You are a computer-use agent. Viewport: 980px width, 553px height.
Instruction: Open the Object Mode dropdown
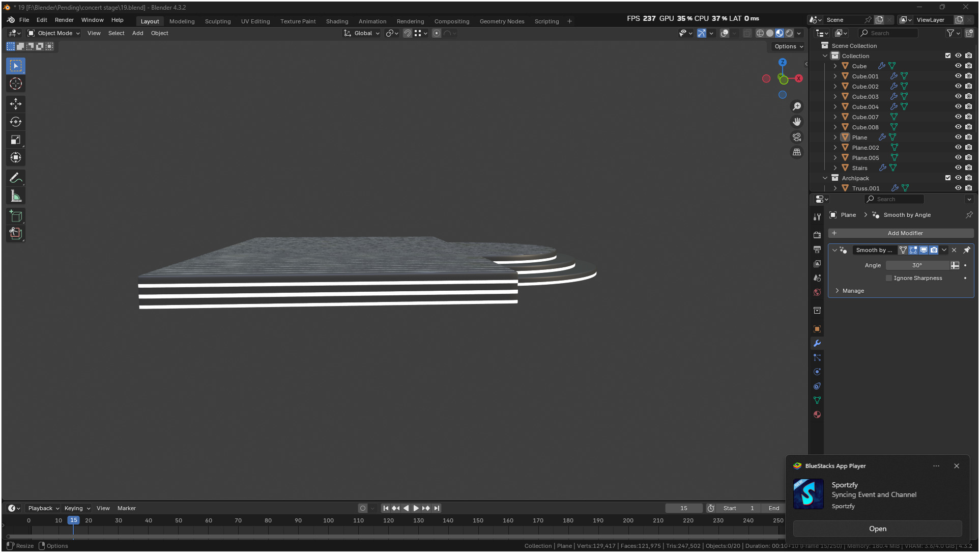pyautogui.click(x=54, y=33)
